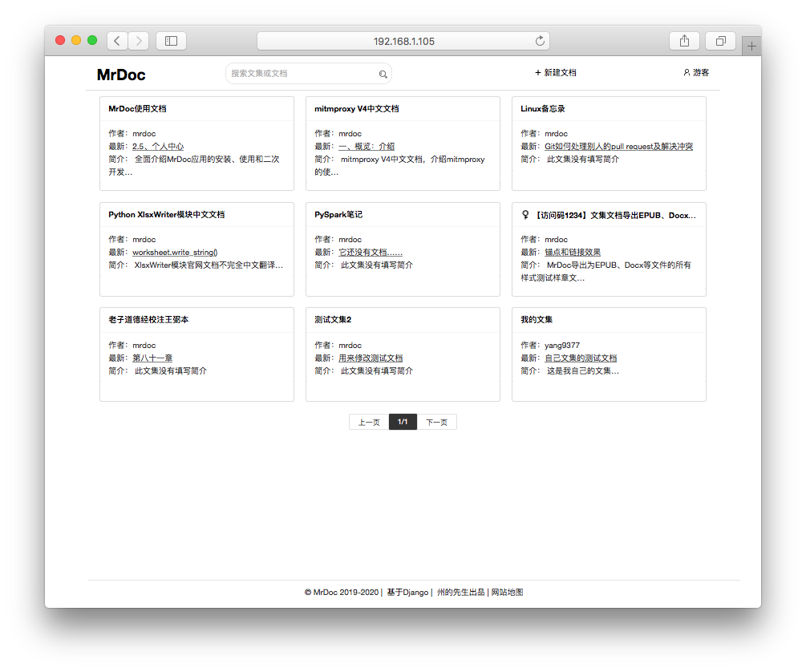Open latest doc 2.5、个人中心 link
This screenshot has height=672, width=806.
pos(158,147)
